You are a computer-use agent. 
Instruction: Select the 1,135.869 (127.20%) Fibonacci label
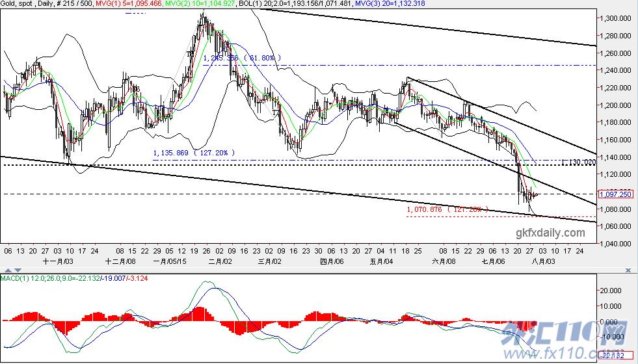[x=194, y=153]
